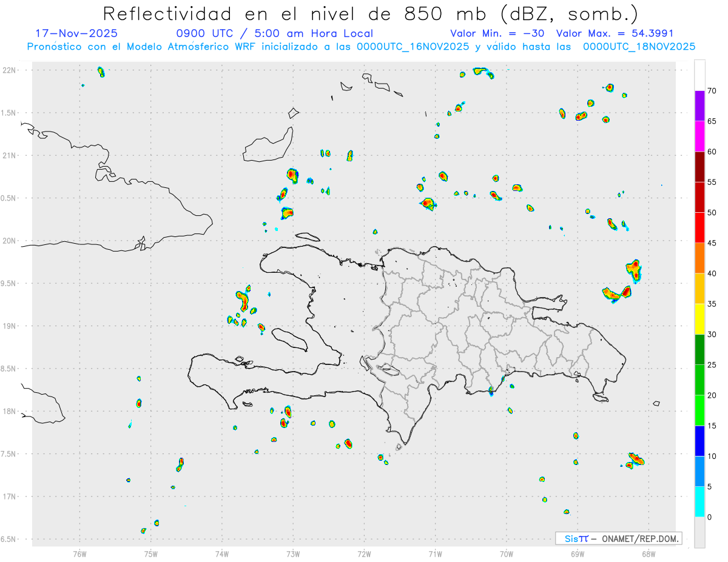Click the colorbar label "50"
The height and width of the screenshot is (562, 728).
pos(712,213)
